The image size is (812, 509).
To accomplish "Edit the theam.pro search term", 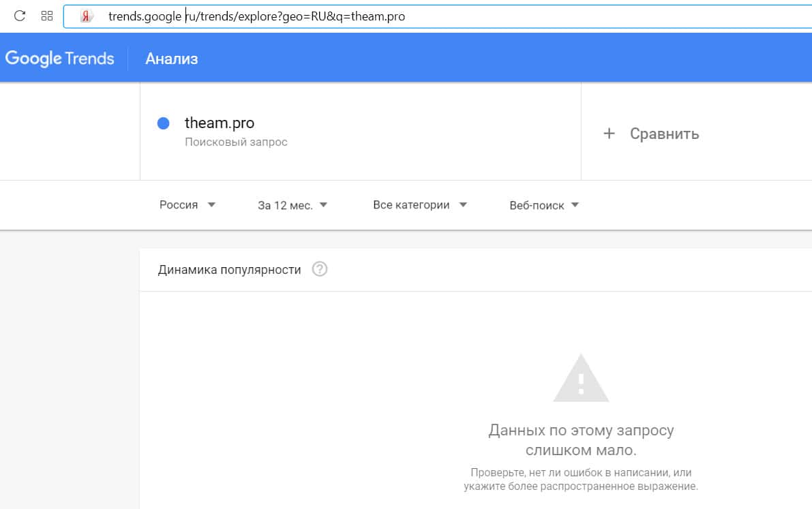I will [220, 123].
